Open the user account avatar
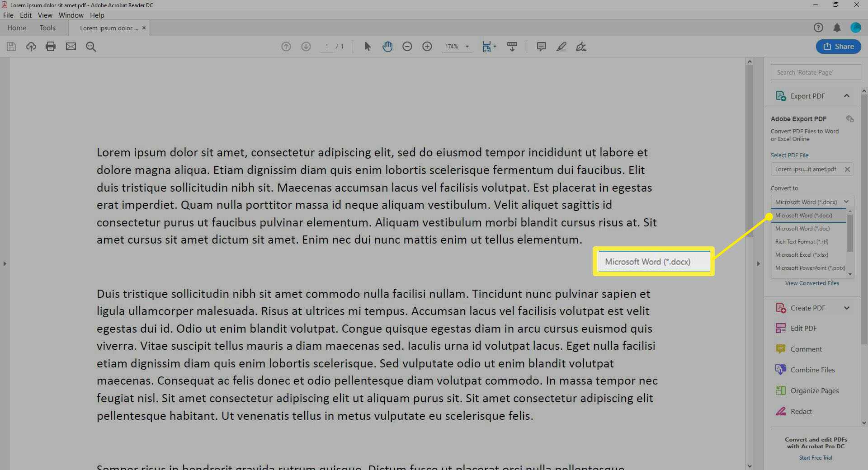868x470 pixels. 855,28
